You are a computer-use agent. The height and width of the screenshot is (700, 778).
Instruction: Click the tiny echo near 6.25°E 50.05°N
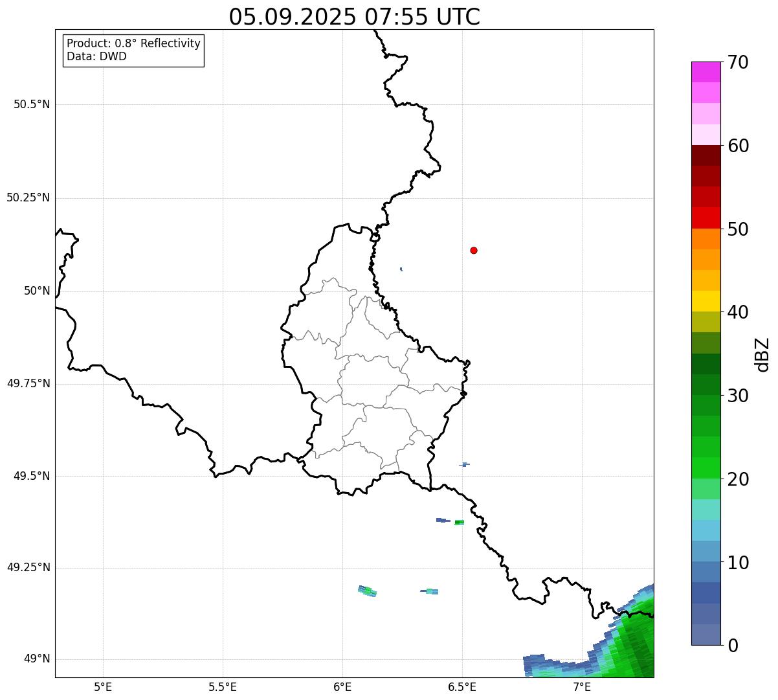click(401, 269)
